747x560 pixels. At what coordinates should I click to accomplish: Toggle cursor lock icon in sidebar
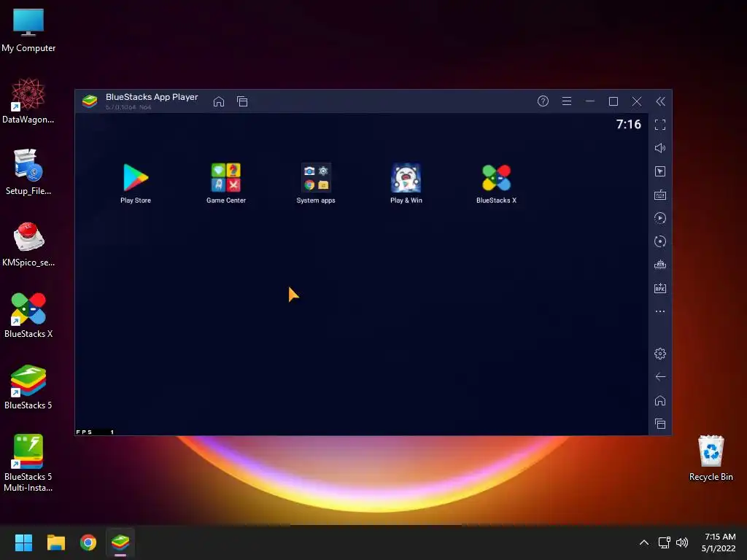(659, 171)
